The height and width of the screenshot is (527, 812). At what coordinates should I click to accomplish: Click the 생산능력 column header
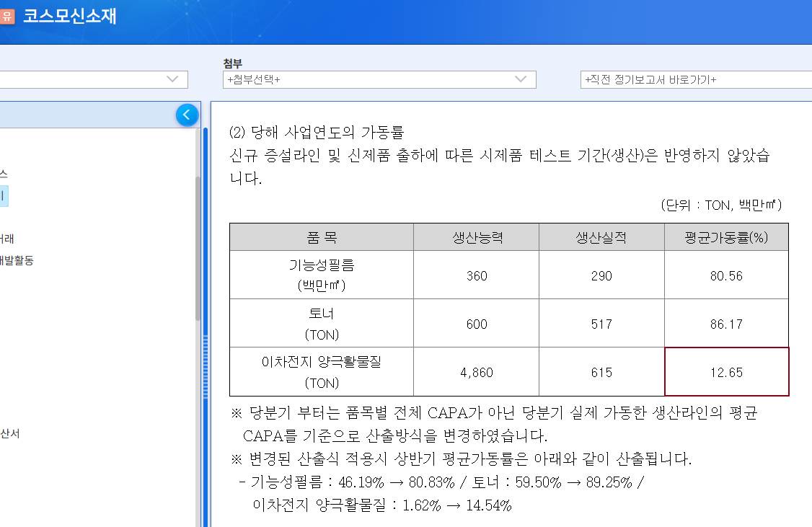476,237
